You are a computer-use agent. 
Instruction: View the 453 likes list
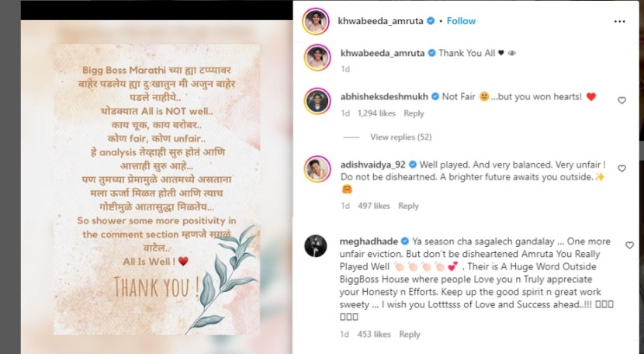point(374,335)
